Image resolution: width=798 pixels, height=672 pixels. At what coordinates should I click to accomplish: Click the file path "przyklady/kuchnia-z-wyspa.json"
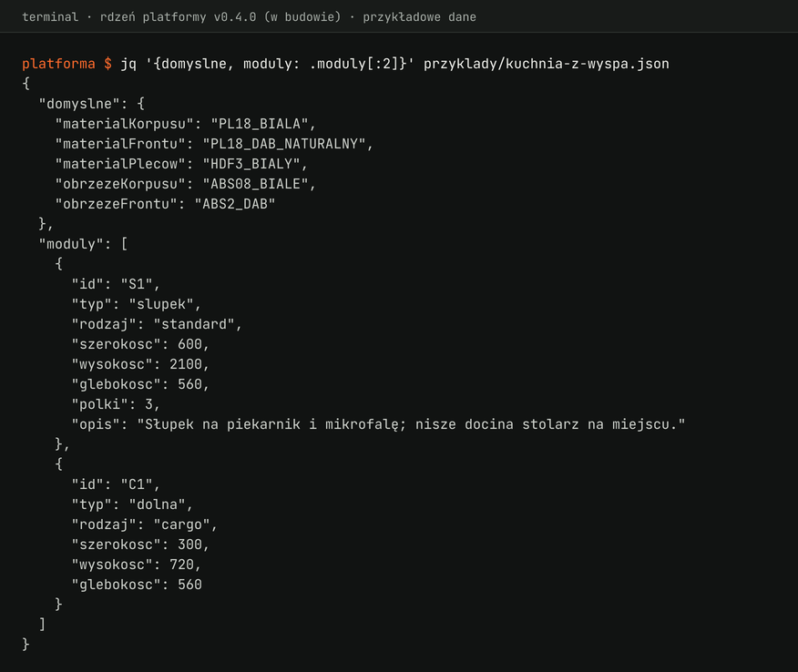click(546, 64)
